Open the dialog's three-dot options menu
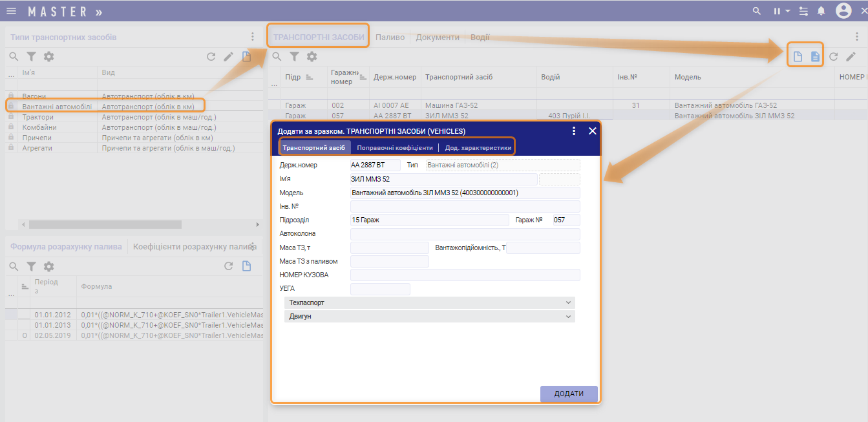The image size is (868, 422). point(573,131)
